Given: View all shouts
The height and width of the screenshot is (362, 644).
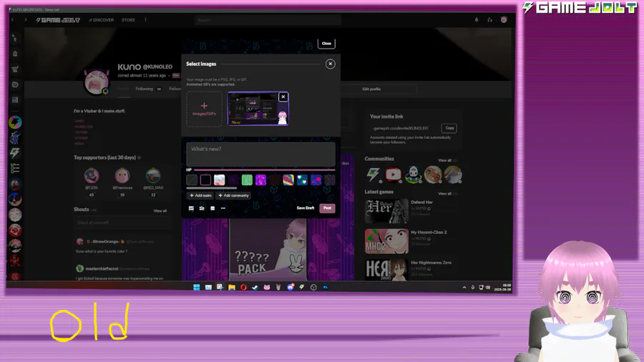Looking at the screenshot, I should (x=160, y=211).
